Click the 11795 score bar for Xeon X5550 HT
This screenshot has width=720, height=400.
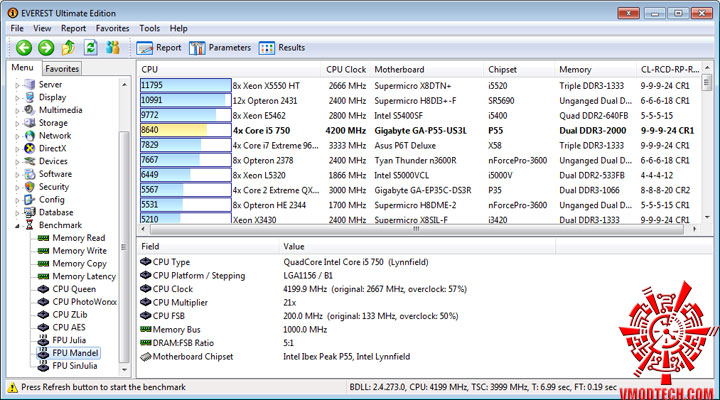[186, 85]
